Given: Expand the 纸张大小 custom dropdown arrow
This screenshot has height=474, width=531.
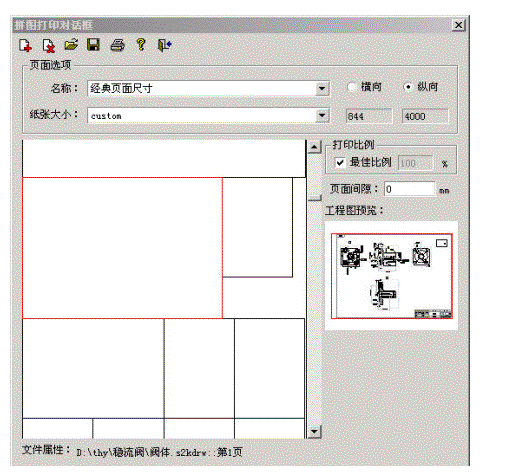Looking at the screenshot, I should (x=322, y=116).
